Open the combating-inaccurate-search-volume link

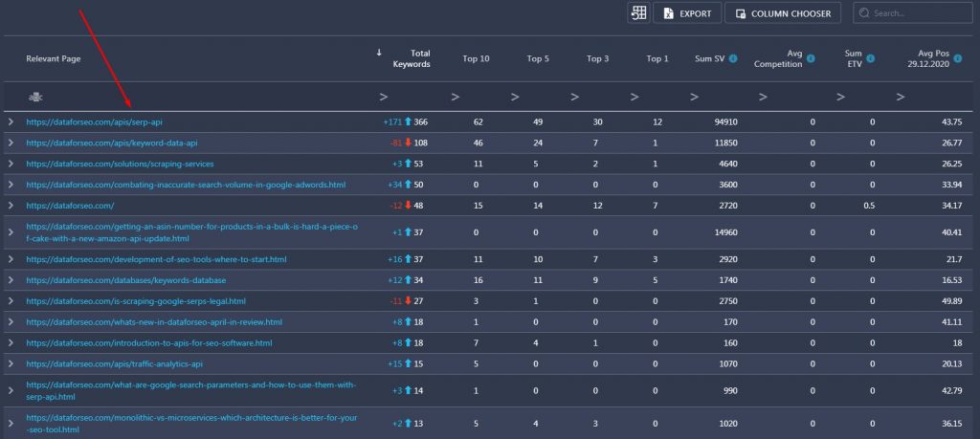click(186, 185)
